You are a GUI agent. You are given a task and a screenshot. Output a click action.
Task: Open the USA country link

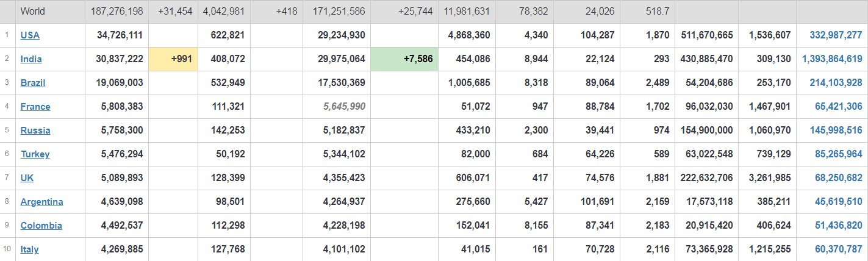coord(30,35)
